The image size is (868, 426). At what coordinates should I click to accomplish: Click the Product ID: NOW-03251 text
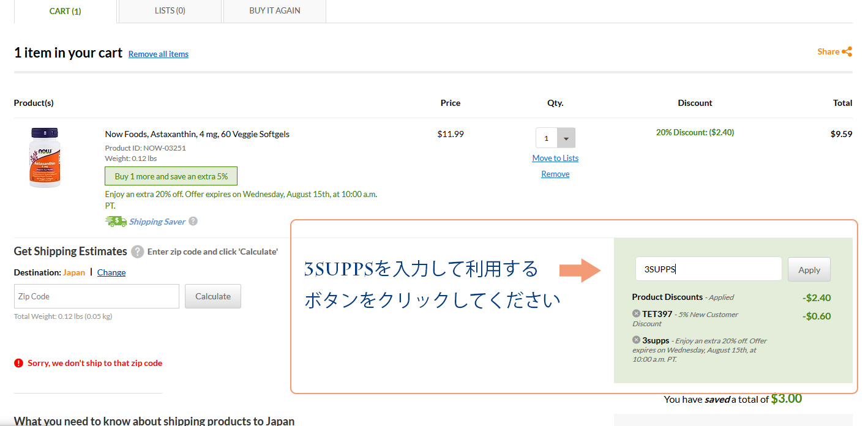click(146, 148)
